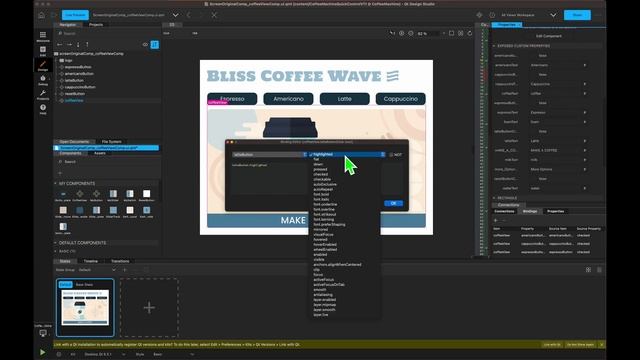Image resolution: width=640 pixels, height=360 pixels.
Task: Go back with the left chevron
Action: click(189, 15)
